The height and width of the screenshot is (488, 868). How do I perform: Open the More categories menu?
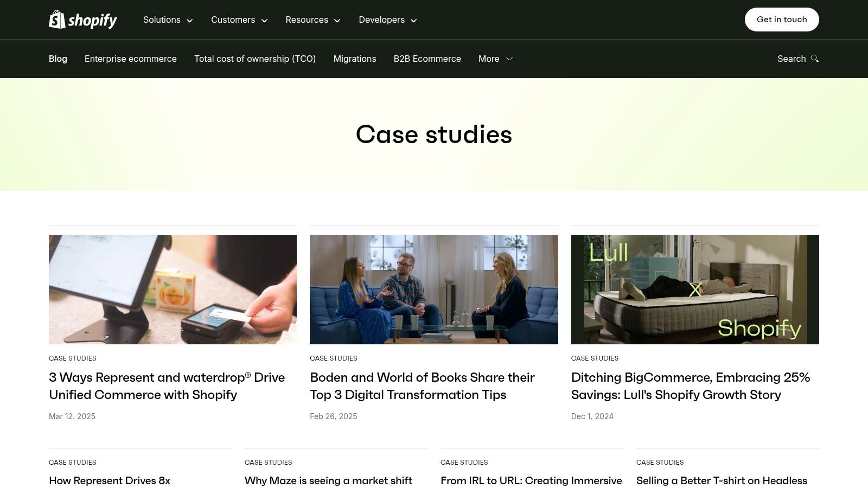click(x=495, y=59)
